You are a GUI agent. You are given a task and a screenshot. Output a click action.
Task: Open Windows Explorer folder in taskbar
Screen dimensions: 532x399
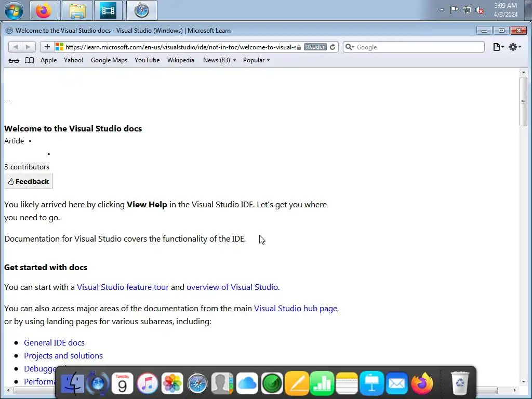pyautogui.click(x=77, y=10)
